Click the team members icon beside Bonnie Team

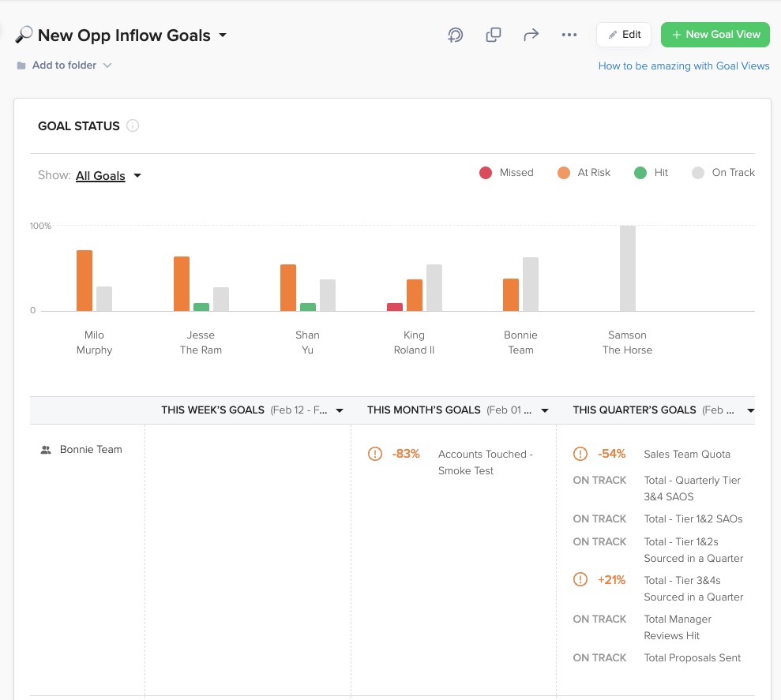tap(44, 449)
